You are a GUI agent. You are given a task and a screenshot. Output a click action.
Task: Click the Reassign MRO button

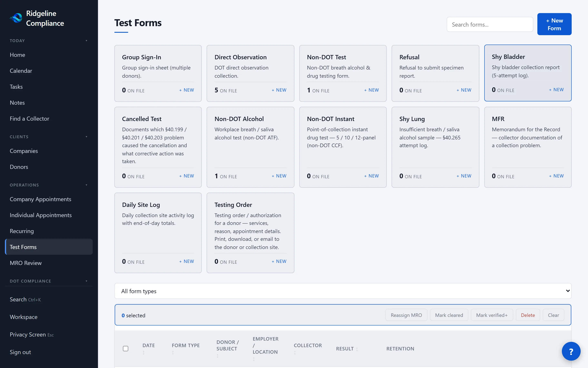point(406,315)
